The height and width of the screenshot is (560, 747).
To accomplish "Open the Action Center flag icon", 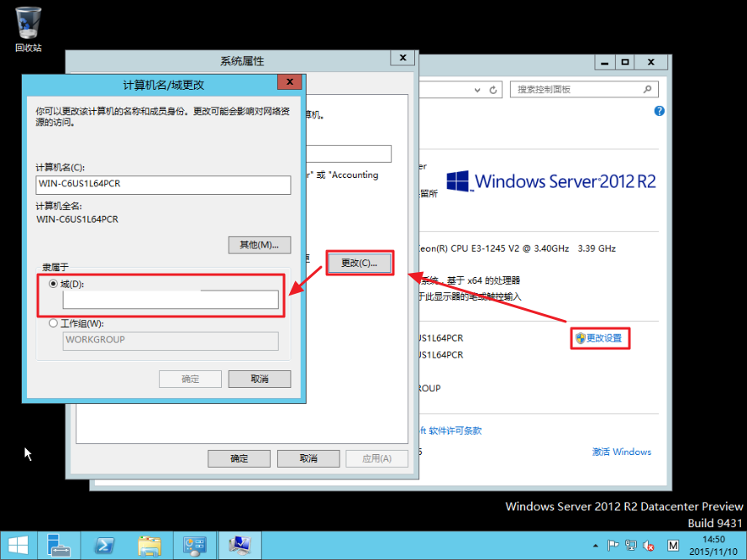I will click(613, 546).
